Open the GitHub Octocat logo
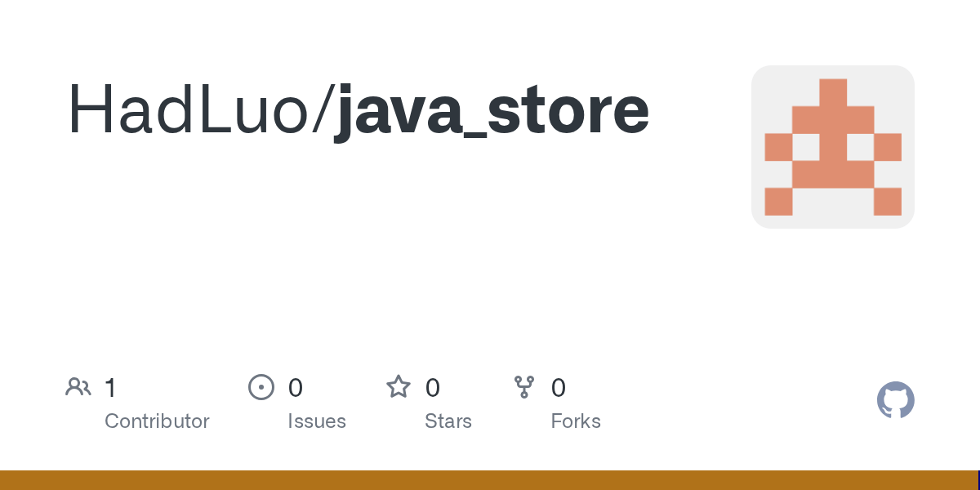Screen dimensions: 980x490 click(x=896, y=400)
